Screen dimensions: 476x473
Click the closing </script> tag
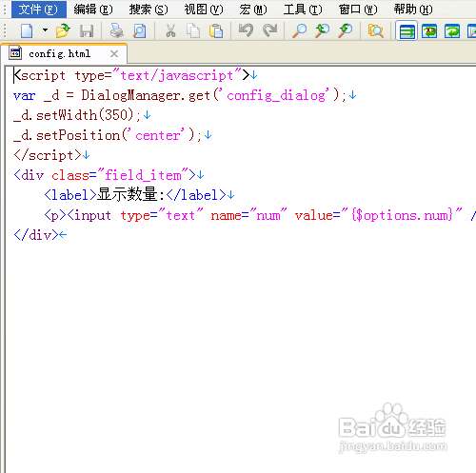click(x=48, y=155)
